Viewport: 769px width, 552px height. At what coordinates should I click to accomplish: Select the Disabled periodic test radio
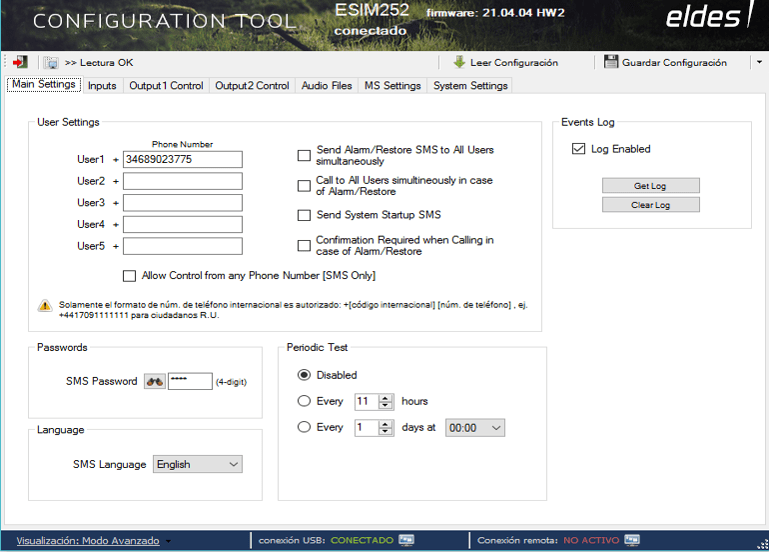point(304,375)
